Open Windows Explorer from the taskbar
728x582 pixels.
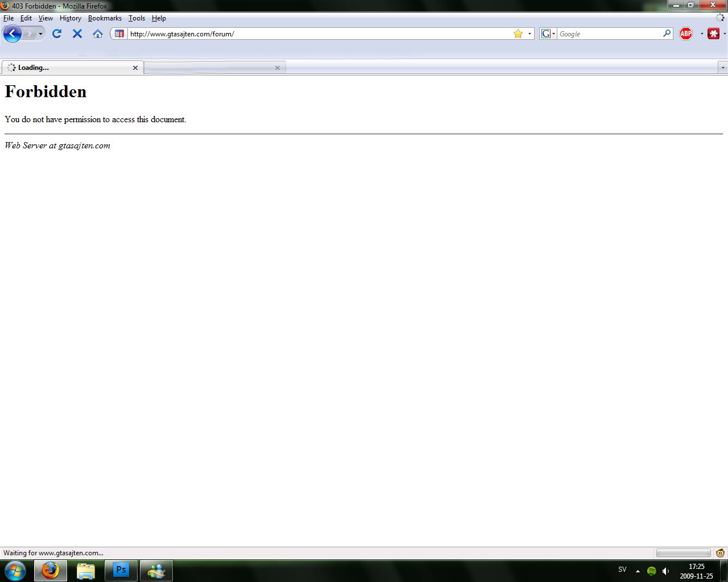[x=86, y=571]
